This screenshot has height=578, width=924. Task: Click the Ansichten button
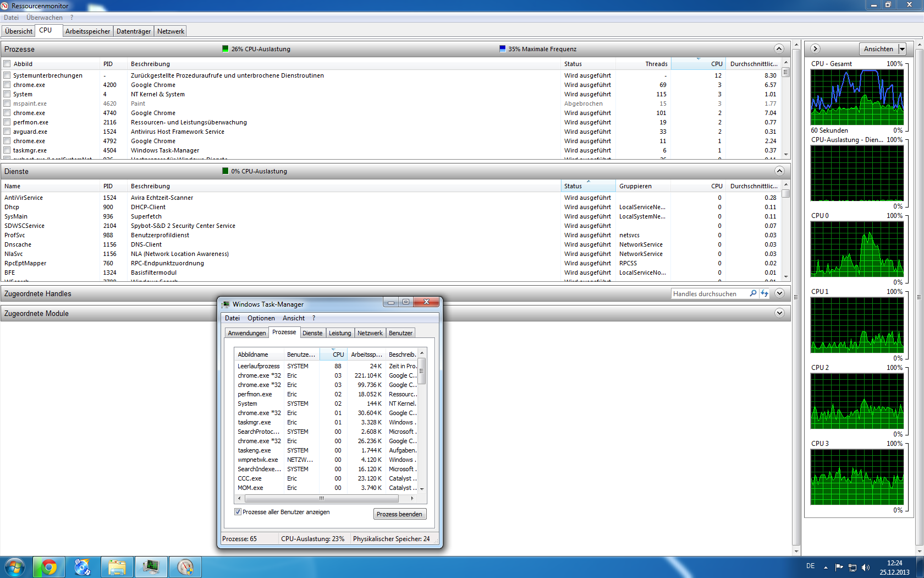click(878, 49)
